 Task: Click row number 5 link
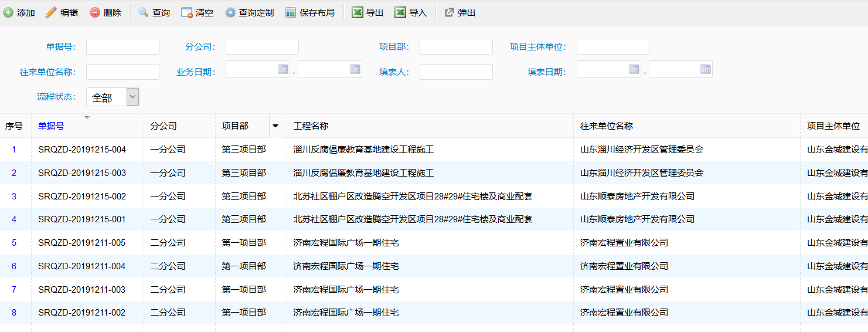[x=14, y=243]
